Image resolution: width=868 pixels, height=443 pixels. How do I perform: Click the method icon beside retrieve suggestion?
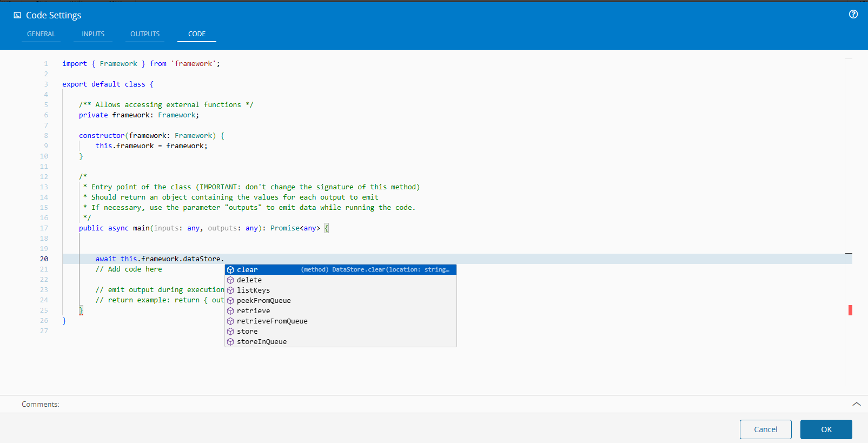point(230,311)
